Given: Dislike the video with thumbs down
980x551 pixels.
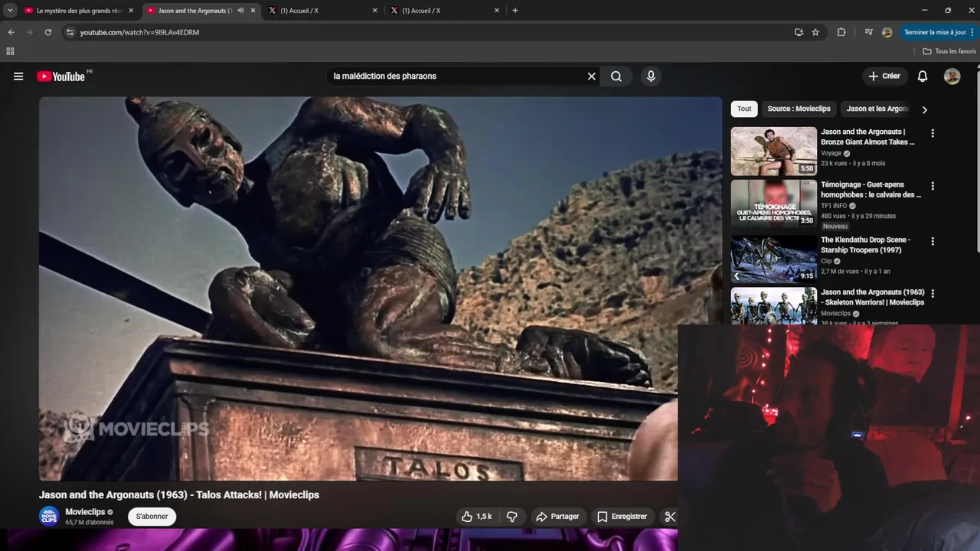Looking at the screenshot, I should click(512, 517).
